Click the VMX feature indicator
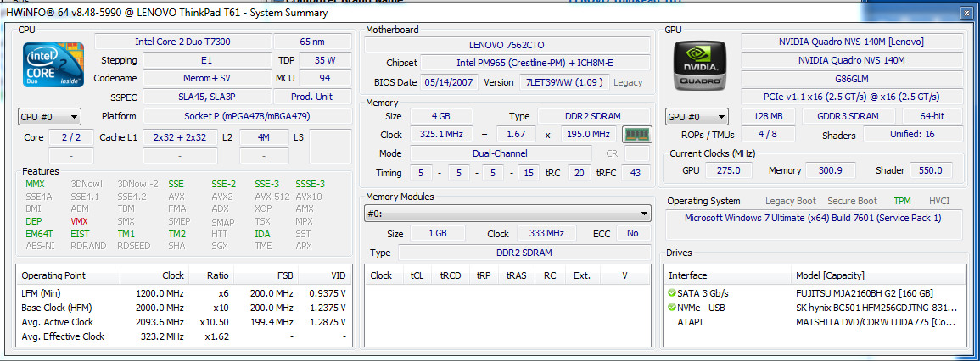The image size is (980, 361). point(80,221)
